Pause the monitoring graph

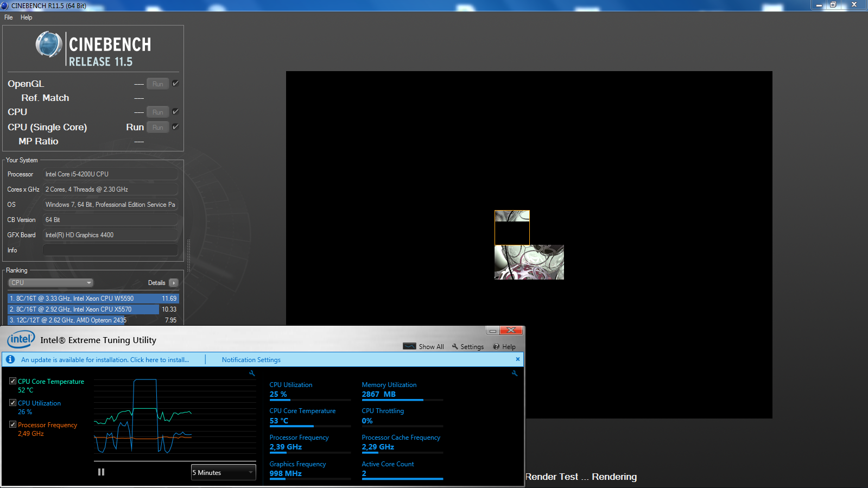click(101, 472)
